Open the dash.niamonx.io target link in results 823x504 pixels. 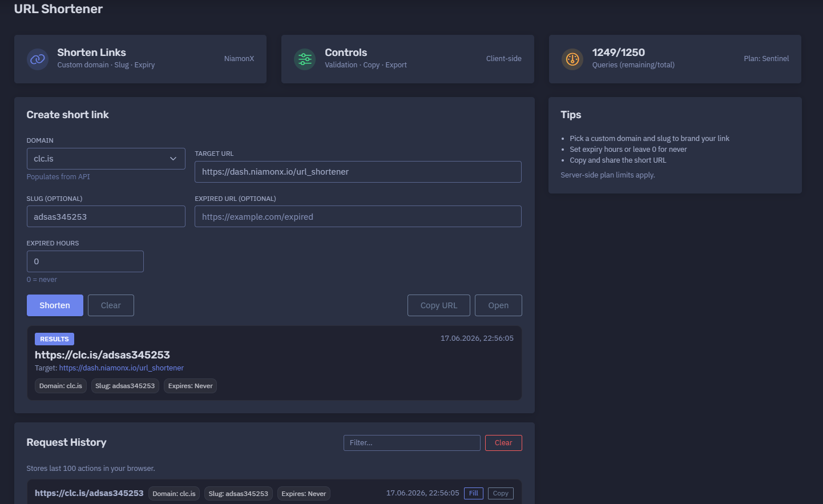pos(122,368)
